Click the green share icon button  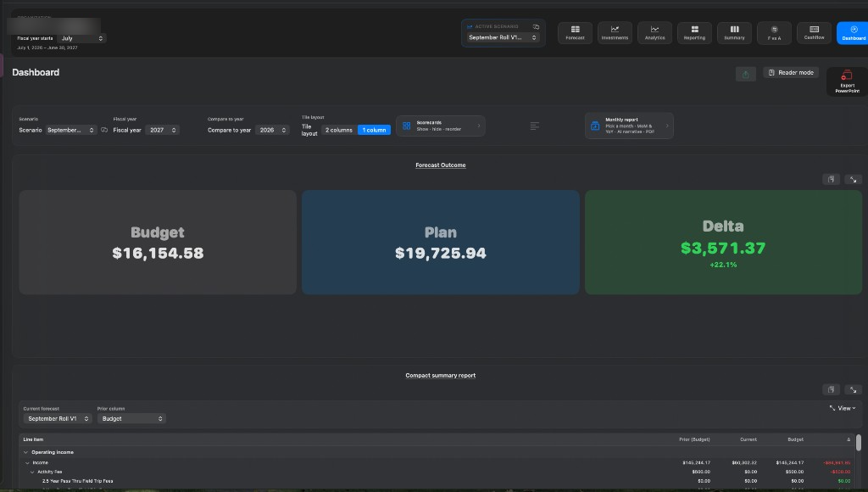[x=746, y=75]
